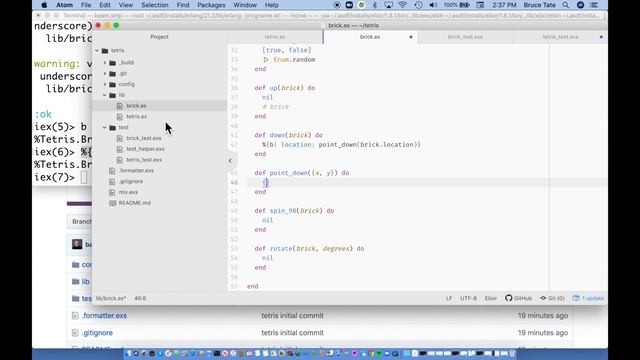Screen dimensions: 640x360
Task: Expand the _build folder
Action: (x=105, y=62)
